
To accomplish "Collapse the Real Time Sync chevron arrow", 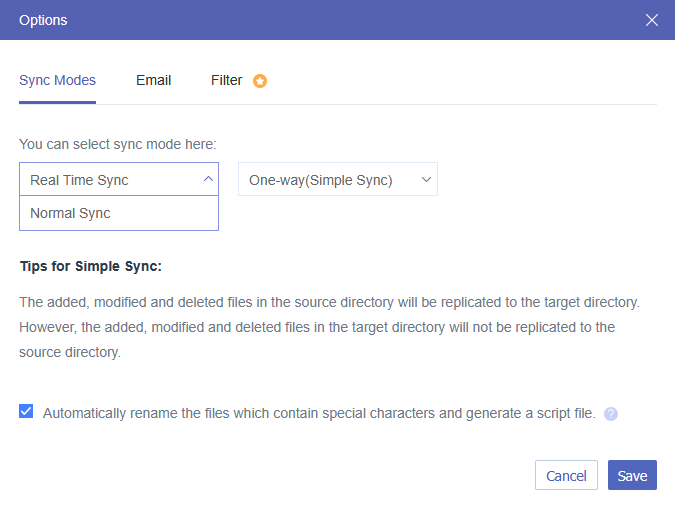I will [x=208, y=180].
